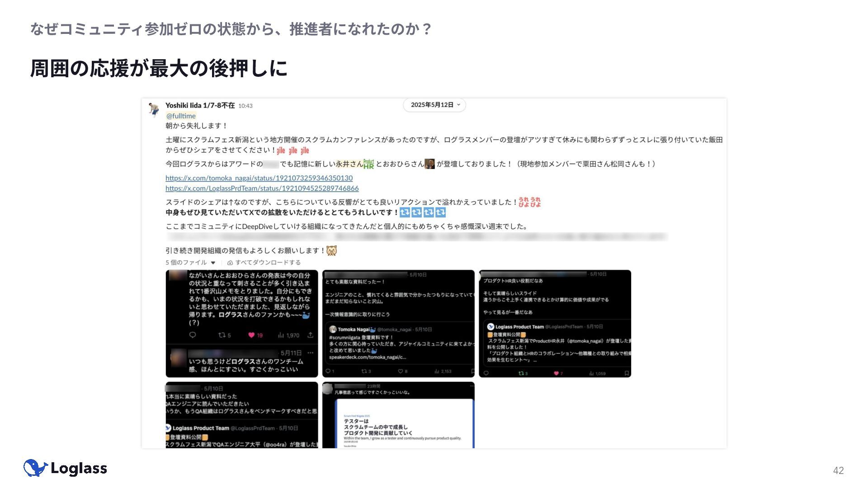Click the reply bubble icon in first tweet
Screen dimensions: 868x488
pyautogui.click(x=193, y=335)
